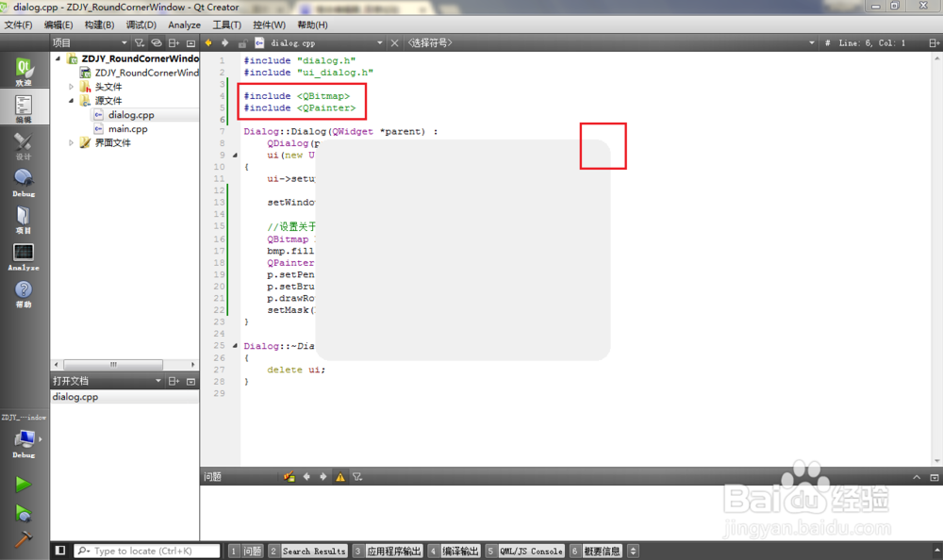Screen dimensions: 943x560
Task: Close the projects side panel
Action: [190, 42]
